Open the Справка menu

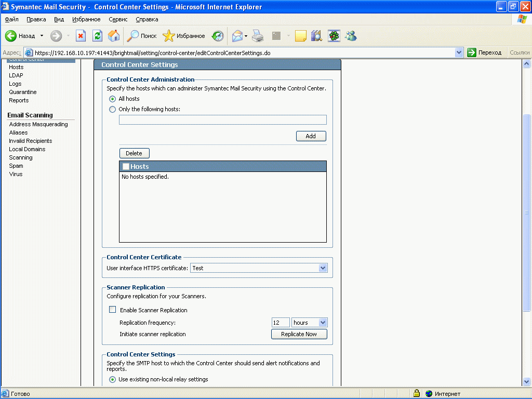coord(147,19)
